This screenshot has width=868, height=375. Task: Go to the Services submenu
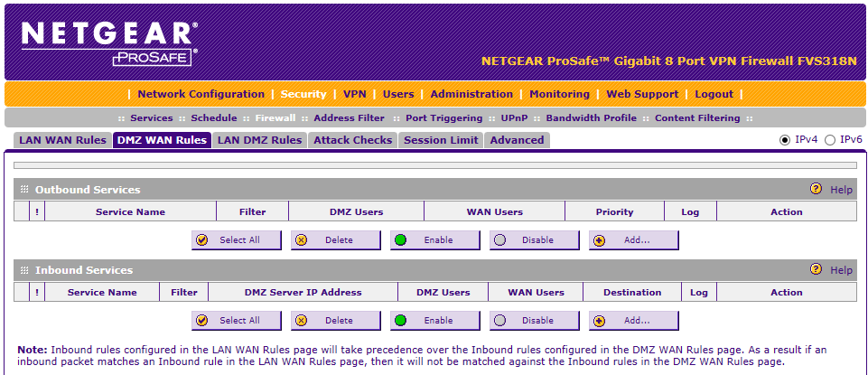coord(152,118)
